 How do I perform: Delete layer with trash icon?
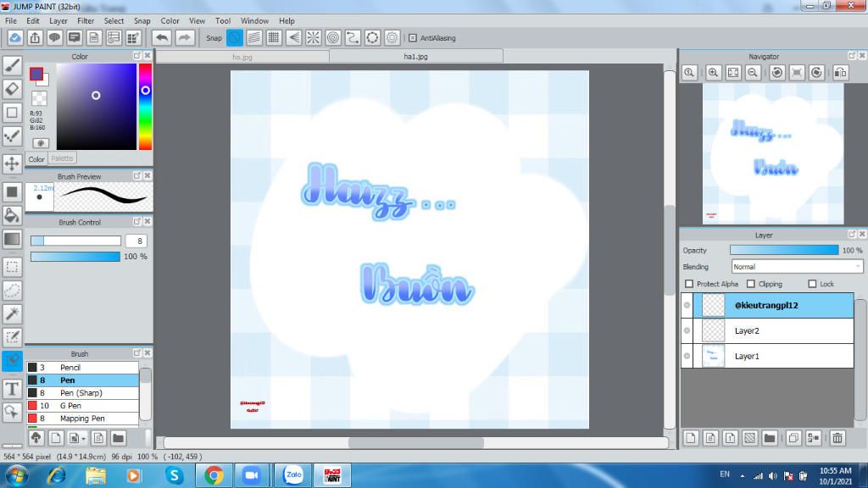click(x=837, y=438)
